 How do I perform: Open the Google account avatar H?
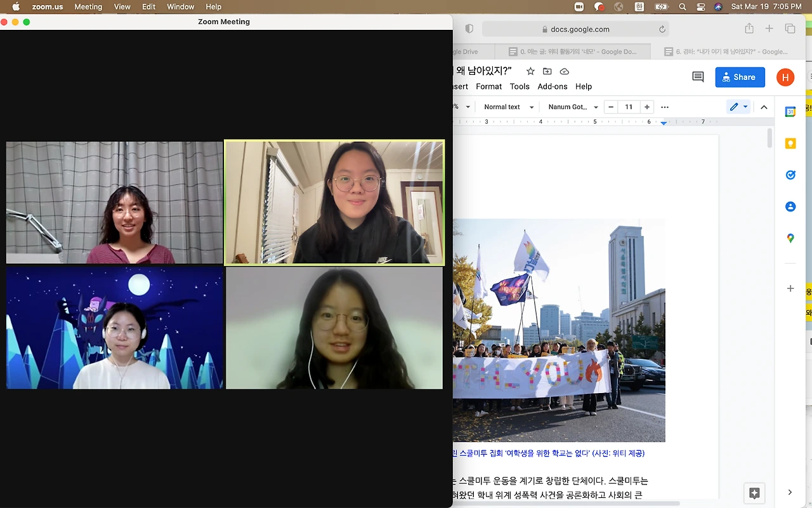785,77
